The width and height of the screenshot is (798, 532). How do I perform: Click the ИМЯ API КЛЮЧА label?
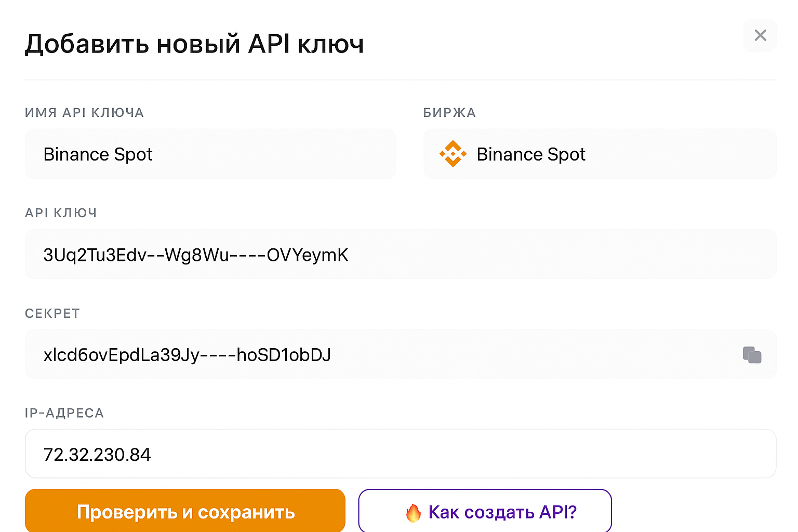click(84, 113)
